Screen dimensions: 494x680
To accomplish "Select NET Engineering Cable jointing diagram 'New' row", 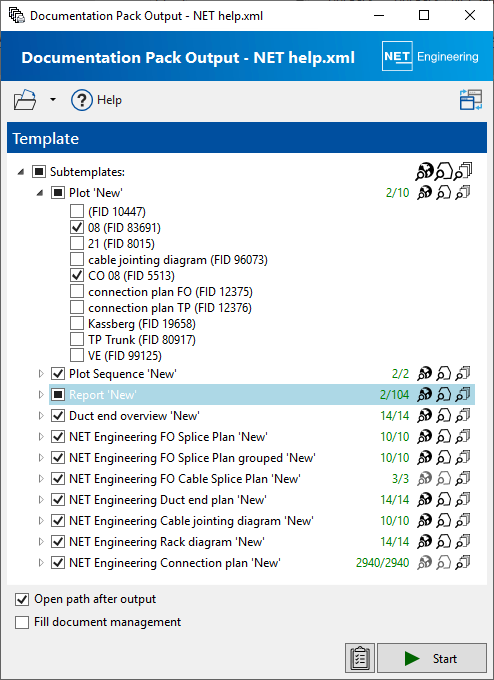I will [262, 520].
